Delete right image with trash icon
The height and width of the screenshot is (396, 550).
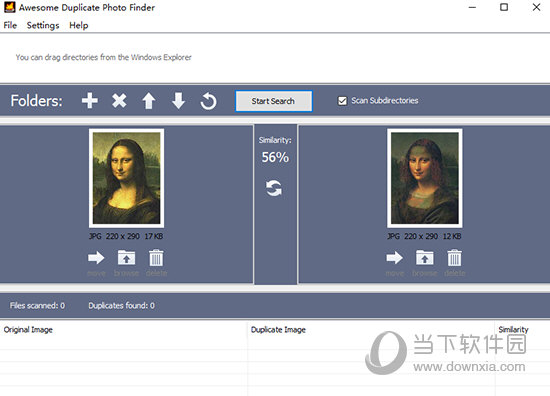click(454, 258)
